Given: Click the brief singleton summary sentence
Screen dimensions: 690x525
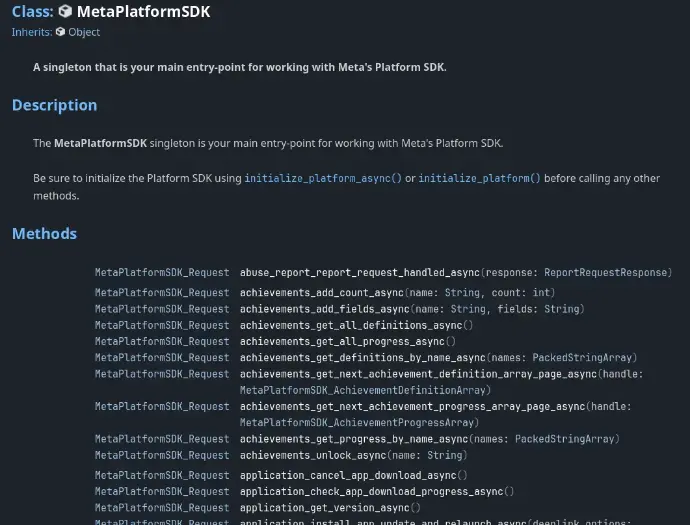Looking at the screenshot, I should pos(240,67).
